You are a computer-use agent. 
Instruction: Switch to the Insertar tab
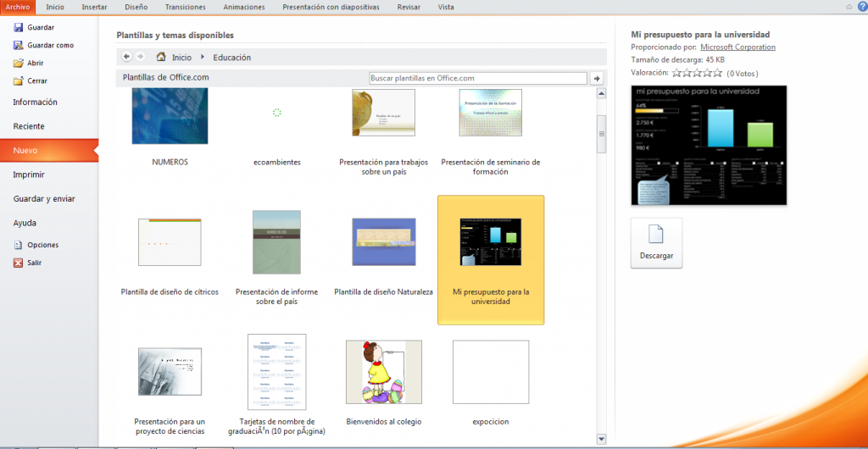coord(95,7)
